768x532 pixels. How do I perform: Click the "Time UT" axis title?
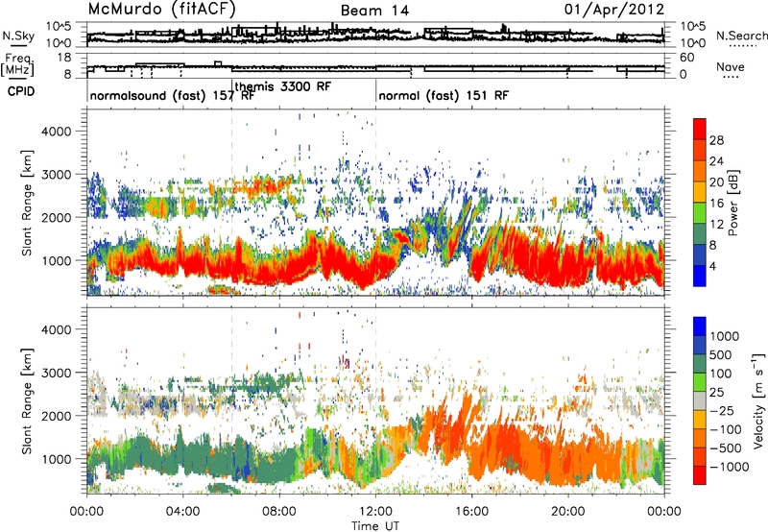pyautogui.click(x=375, y=526)
